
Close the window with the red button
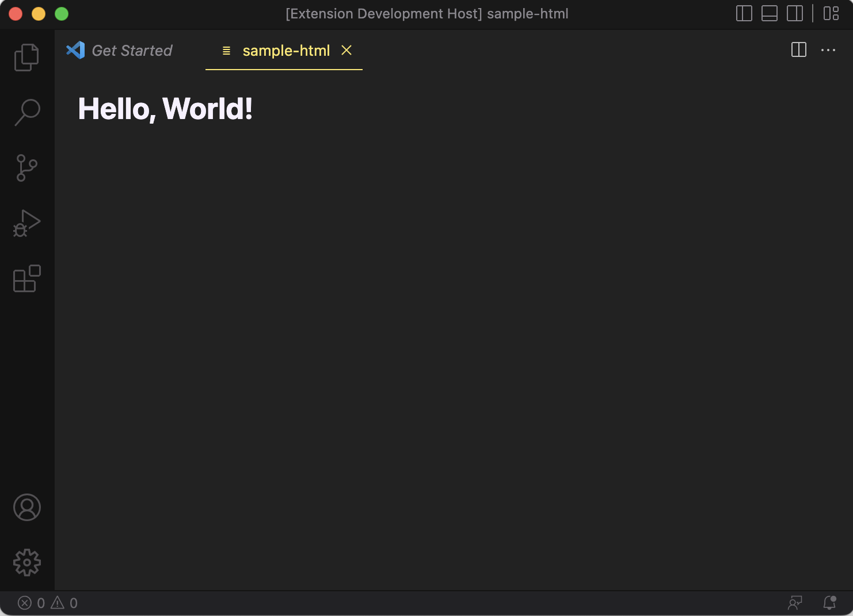coord(16,14)
